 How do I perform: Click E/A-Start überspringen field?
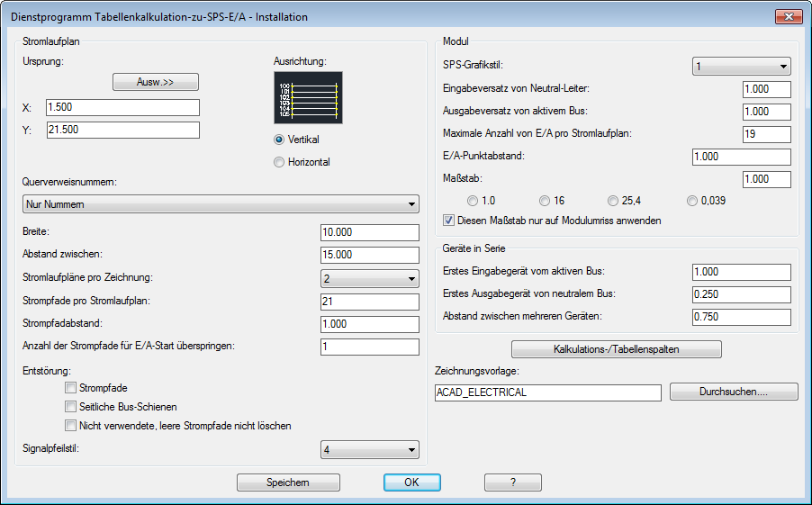pyautogui.click(x=370, y=347)
